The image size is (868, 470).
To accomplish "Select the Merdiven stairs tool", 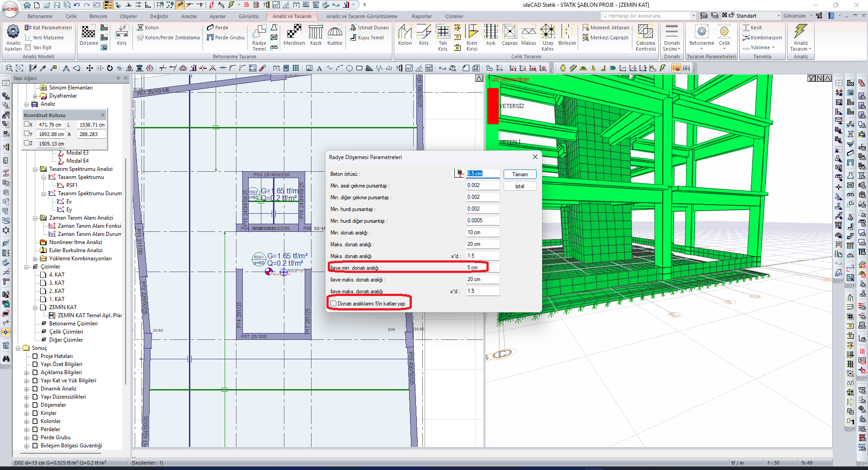I will (x=294, y=33).
